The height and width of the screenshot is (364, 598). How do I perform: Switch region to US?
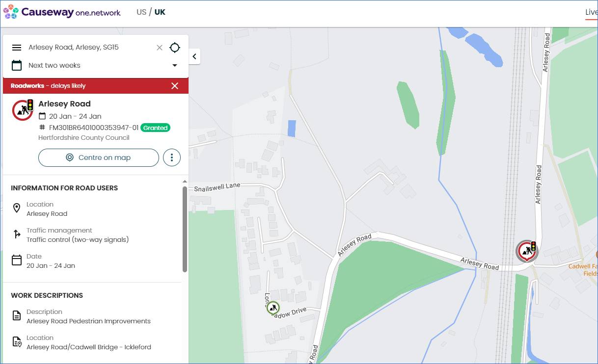point(141,12)
